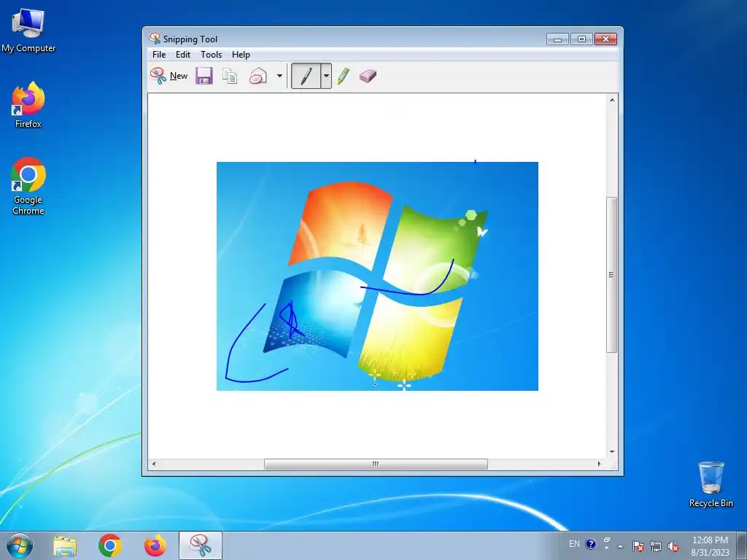Click the vertical scrollbar thumb
The height and width of the screenshot is (560, 747).
tap(612, 275)
